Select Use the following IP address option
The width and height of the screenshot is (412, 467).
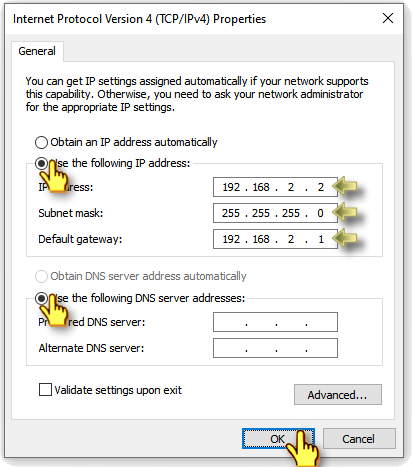41,163
